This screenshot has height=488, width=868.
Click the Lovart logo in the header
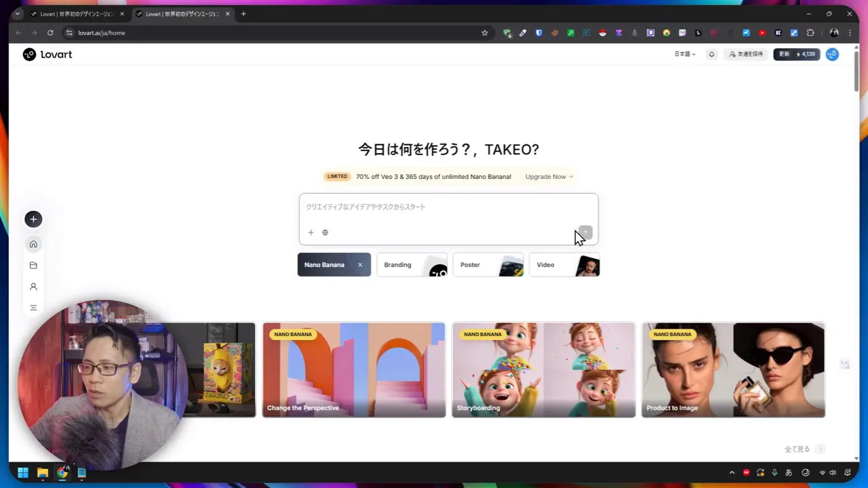pyautogui.click(x=47, y=54)
